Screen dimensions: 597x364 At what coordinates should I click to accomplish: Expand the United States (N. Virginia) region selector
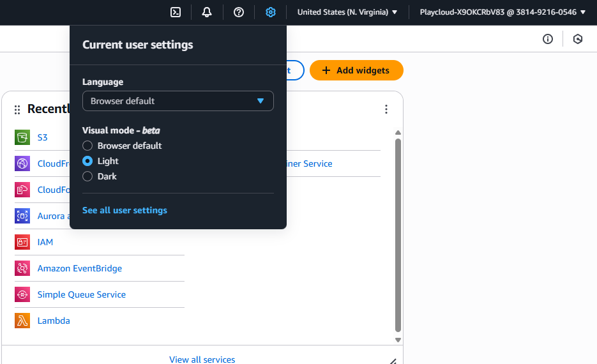click(347, 12)
